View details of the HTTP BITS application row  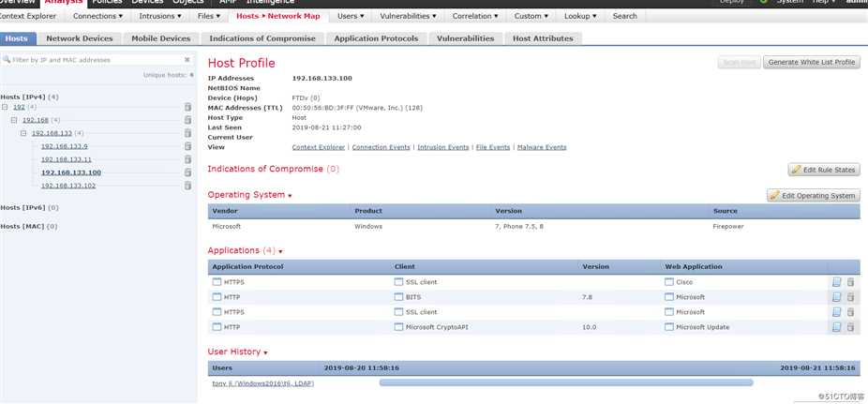[836, 297]
